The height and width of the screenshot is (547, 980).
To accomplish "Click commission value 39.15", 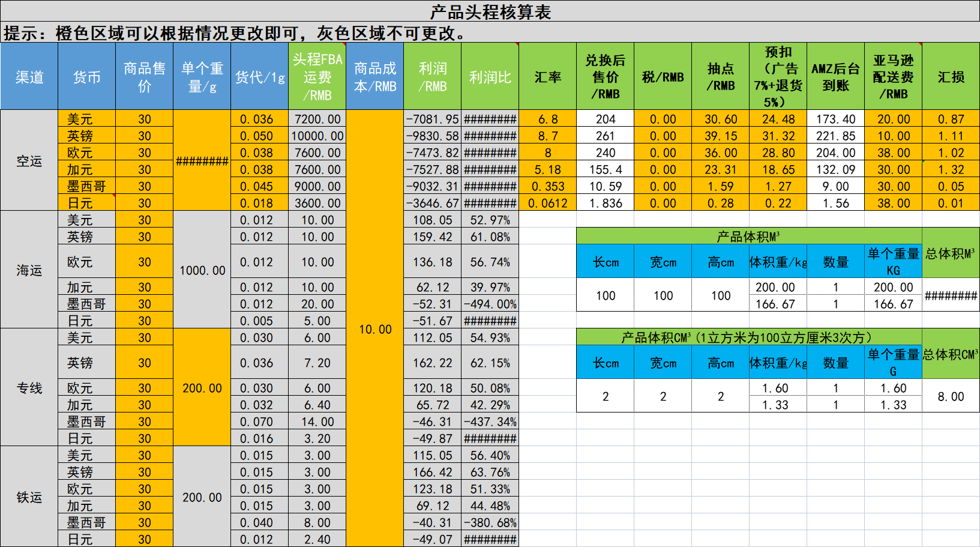I will pos(720,135).
